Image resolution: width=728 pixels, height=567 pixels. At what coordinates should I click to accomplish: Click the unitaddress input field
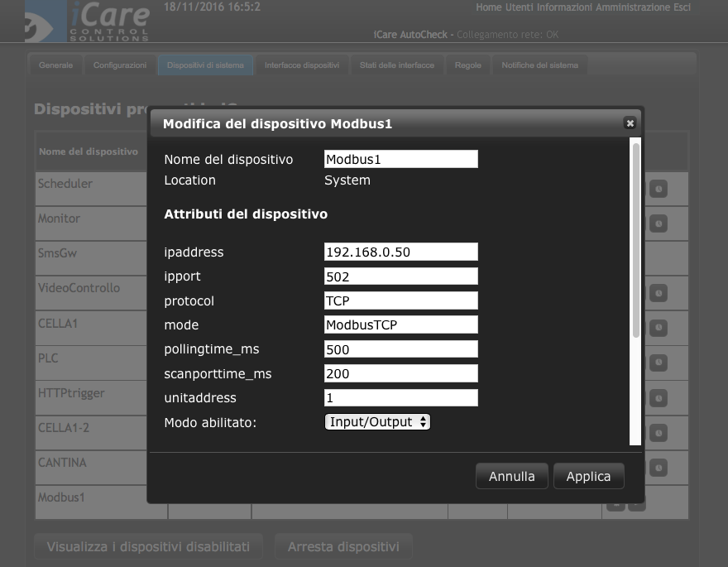coord(401,398)
